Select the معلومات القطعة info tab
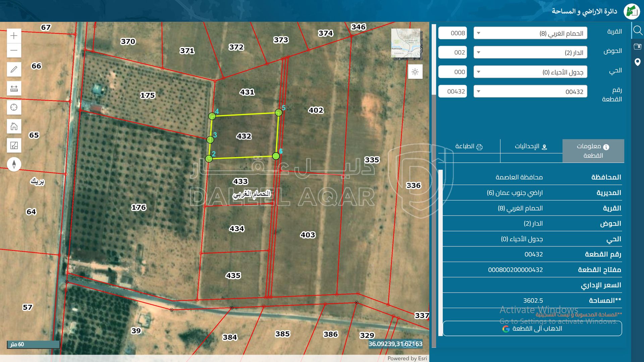Image resolution: width=644 pixels, height=362 pixels. (593, 151)
